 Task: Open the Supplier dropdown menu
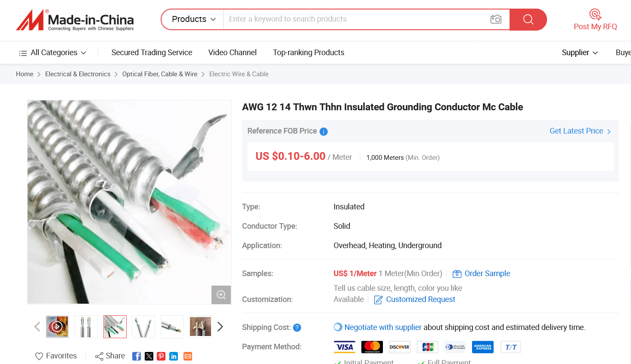click(x=580, y=53)
